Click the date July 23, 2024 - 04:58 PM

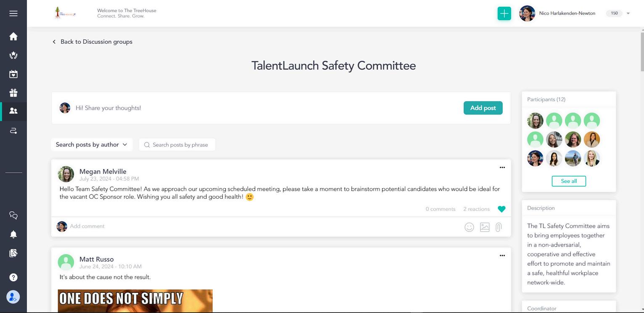[109, 179]
